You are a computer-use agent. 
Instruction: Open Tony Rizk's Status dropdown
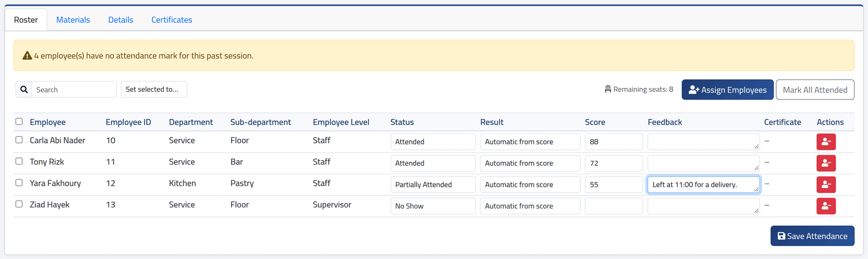point(433,163)
